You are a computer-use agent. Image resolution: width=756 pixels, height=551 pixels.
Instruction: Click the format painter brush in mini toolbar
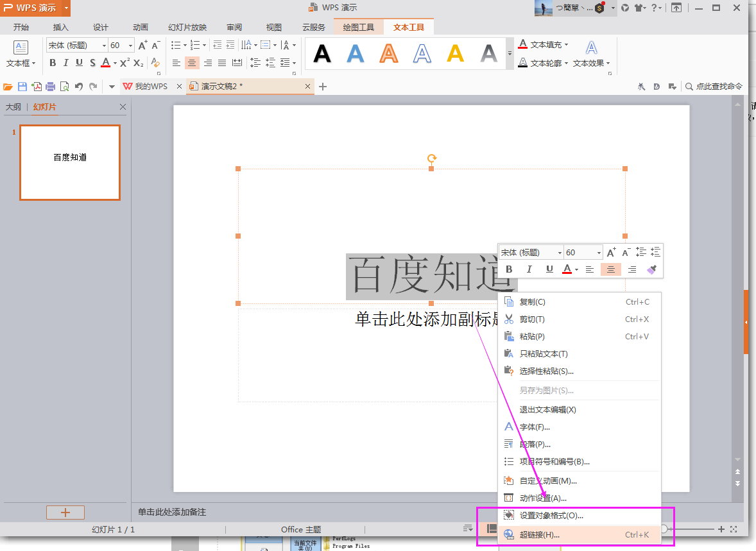(x=651, y=269)
